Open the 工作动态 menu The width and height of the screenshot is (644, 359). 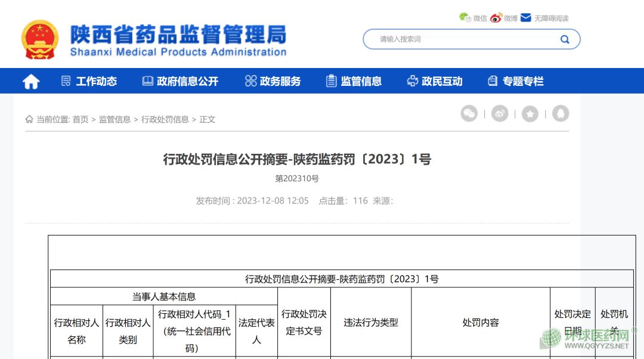89,82
